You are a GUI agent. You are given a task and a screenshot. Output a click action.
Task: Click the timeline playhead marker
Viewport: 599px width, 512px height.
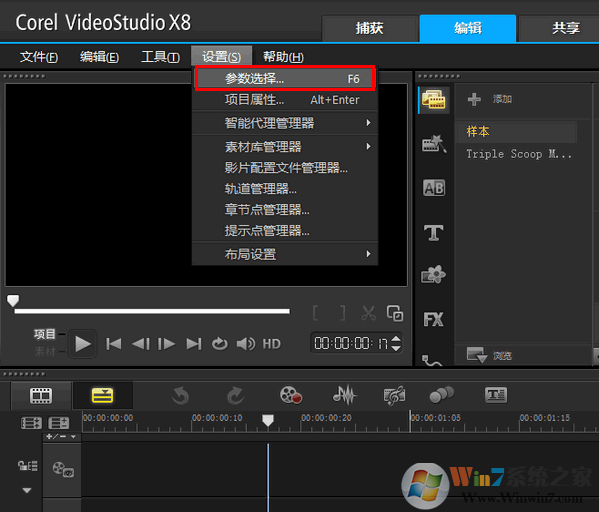point(268,421)
